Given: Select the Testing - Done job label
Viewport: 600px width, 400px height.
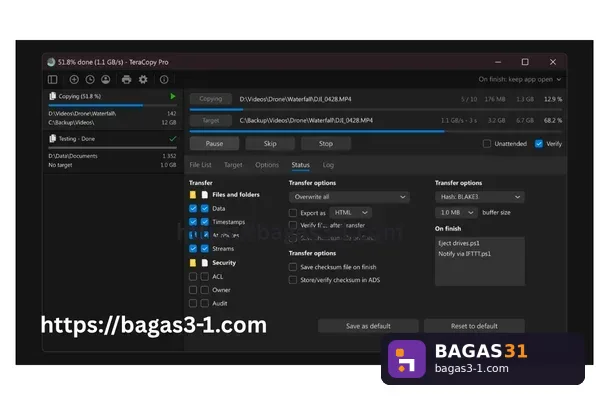Looking at the screenshot, I should (x=77, y=139).
